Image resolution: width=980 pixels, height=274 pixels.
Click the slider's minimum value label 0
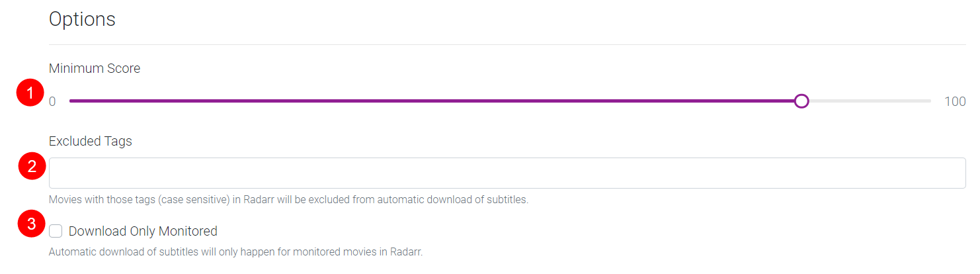[52, 102]
